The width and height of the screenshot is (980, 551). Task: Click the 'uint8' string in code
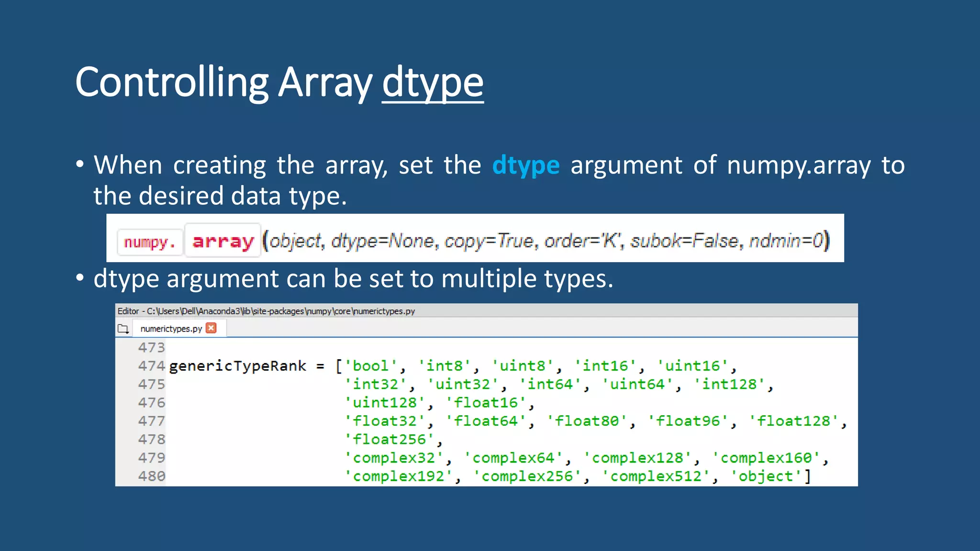[523, 366]
